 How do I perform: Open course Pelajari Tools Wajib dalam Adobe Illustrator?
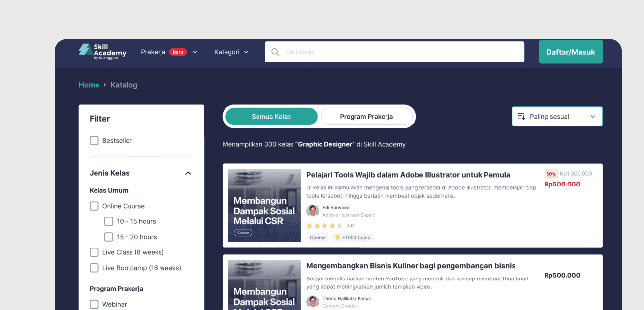(x=408, y=175)
